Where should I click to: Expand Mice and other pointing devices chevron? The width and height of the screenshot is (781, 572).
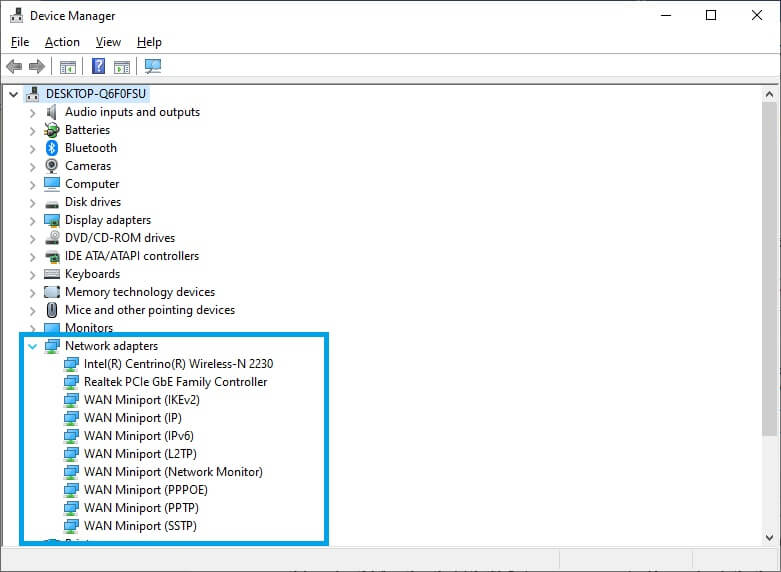32,310
